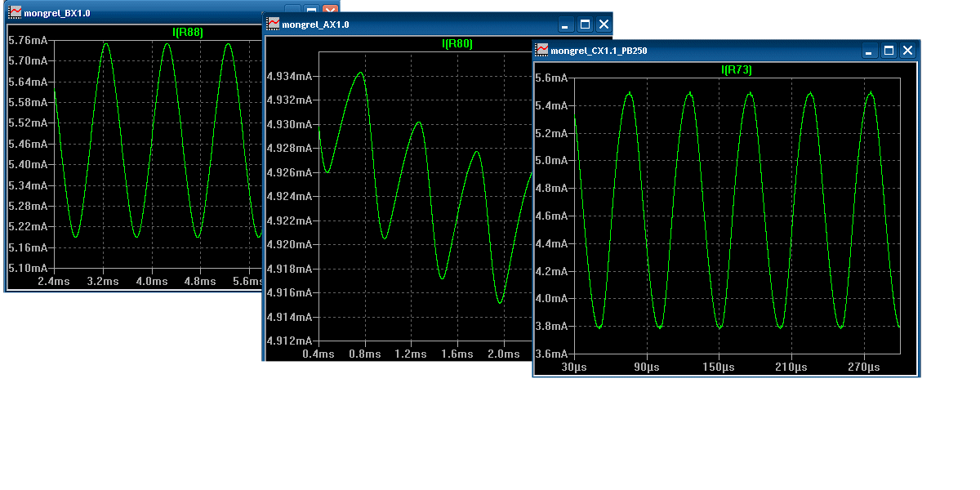Click the 4.2mA axis label in mongrel_CX1.1_PB250

(550, 271)
